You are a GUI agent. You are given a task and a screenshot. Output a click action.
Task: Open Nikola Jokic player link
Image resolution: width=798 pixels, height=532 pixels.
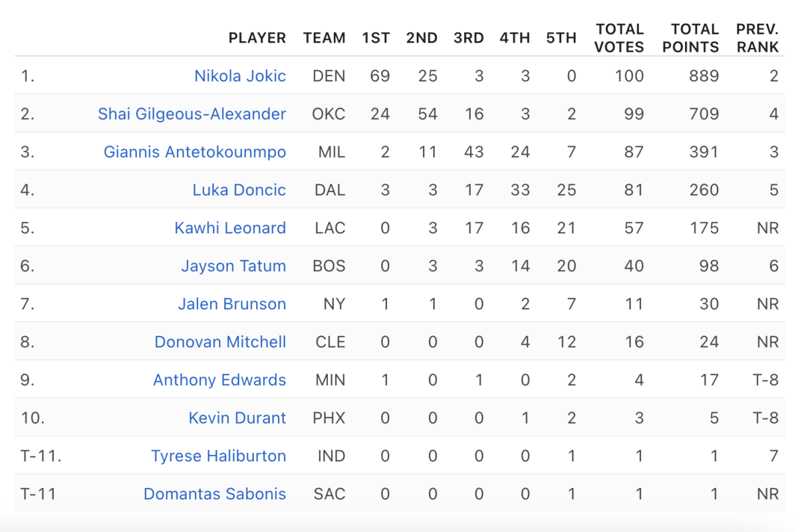[x=240, y=76]
